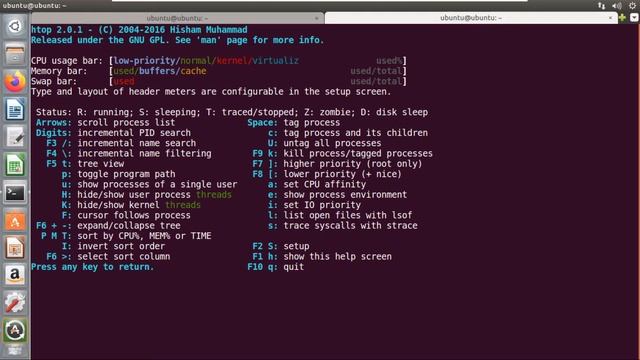Click 'Digits: incremental PID search' entry
The width and height of the screenshot is (640, 360).
113,133
